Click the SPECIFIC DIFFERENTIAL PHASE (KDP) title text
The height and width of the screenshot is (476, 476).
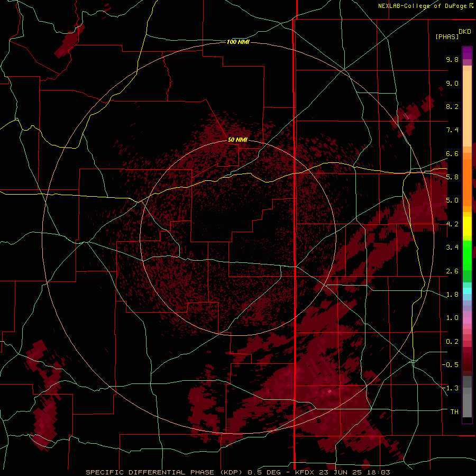[164, 472]
